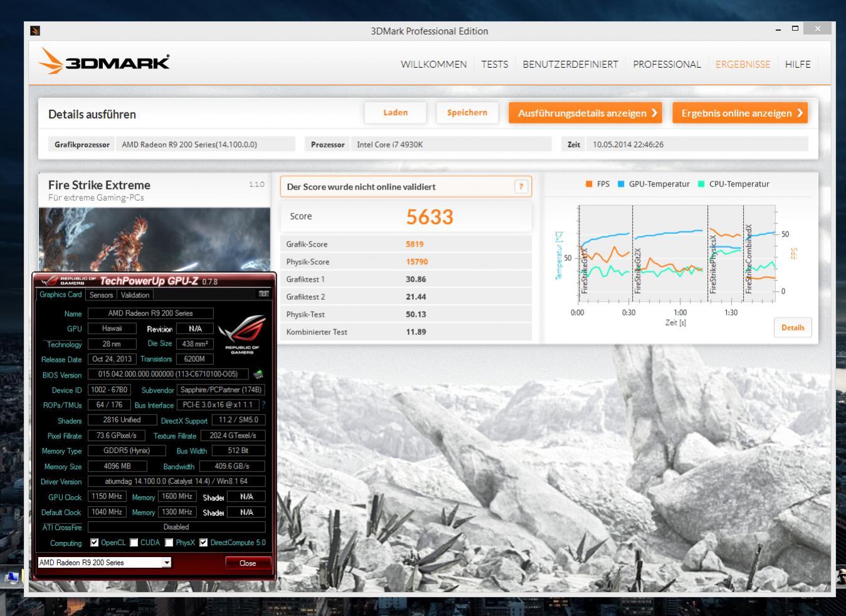
Task: Click the teal CPU-Temperatur legend swatch
Action: tap(701, 184)
